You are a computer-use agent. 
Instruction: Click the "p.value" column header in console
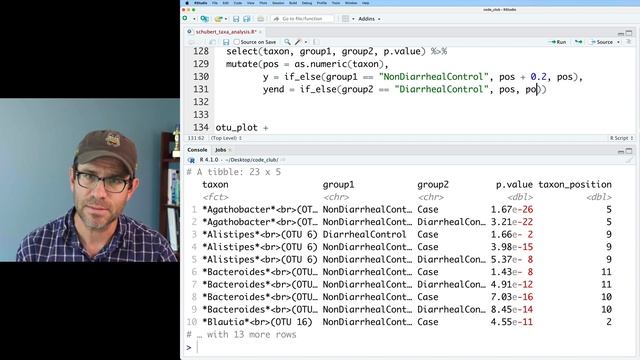point(514,184)
